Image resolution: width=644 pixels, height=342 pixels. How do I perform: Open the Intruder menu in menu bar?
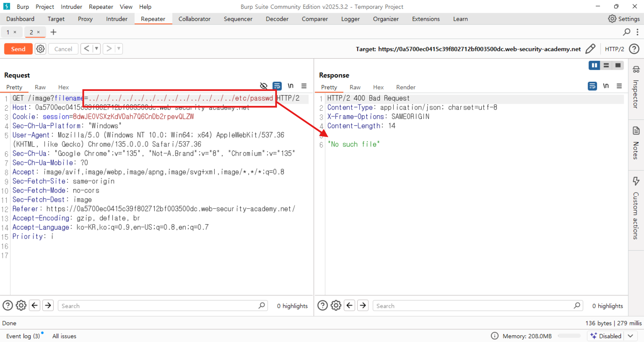point(71,7)
